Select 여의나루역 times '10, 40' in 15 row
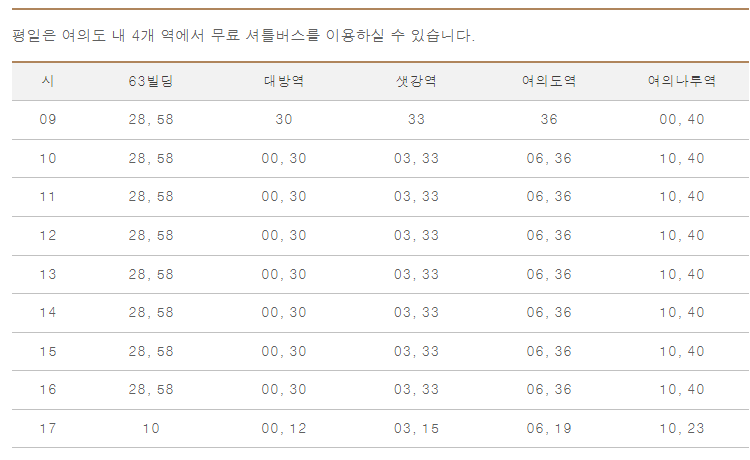 click(x=682, y=351)
